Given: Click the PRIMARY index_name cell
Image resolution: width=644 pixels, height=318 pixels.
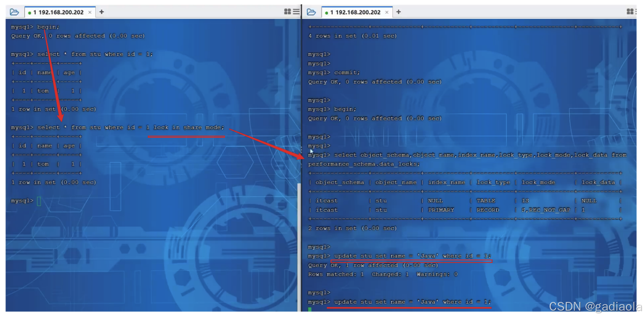Looking at the screenshot, I should tap(441, 210).
